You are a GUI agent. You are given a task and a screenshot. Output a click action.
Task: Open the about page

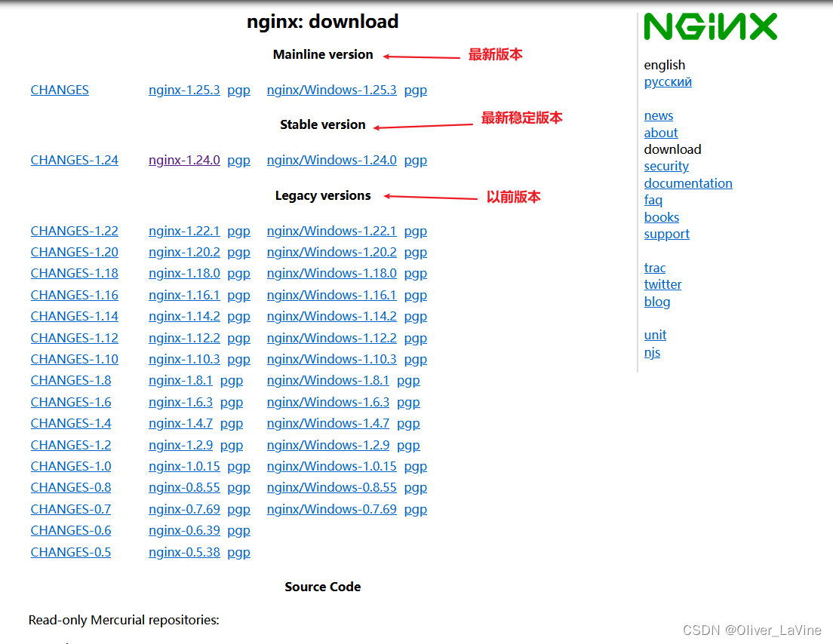pos(660,133)
